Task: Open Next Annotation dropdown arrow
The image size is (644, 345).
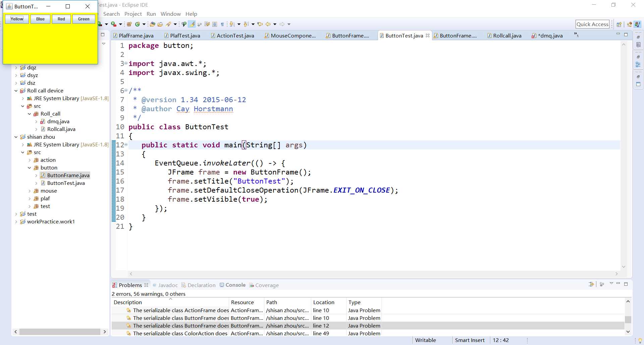Action: coord(239,24)
